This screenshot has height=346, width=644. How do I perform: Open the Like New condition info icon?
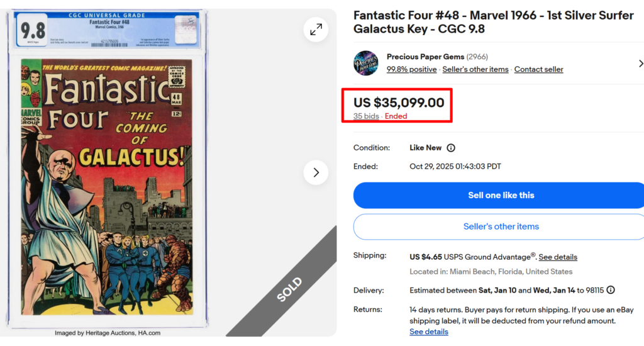click(451, 148)
